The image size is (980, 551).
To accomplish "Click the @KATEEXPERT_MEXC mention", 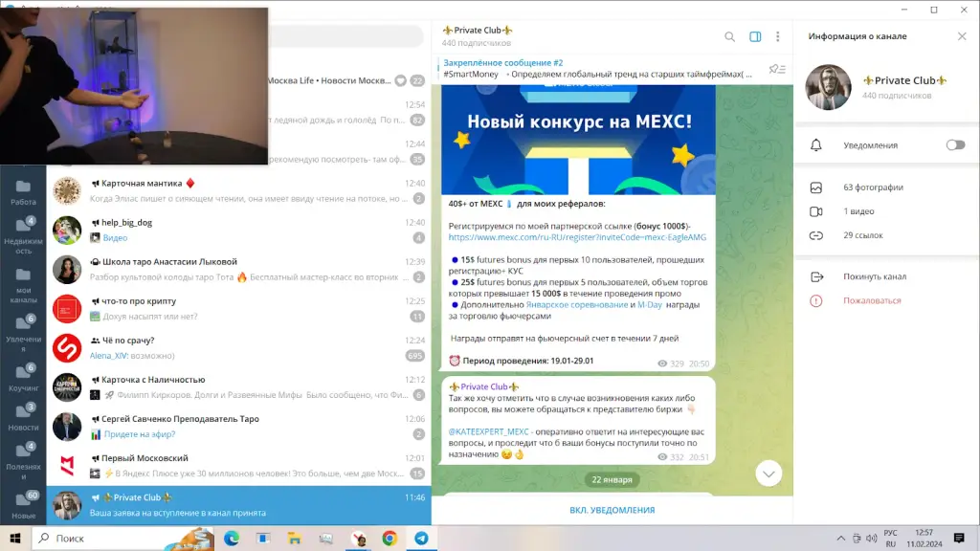I will (x=489, y=431).
